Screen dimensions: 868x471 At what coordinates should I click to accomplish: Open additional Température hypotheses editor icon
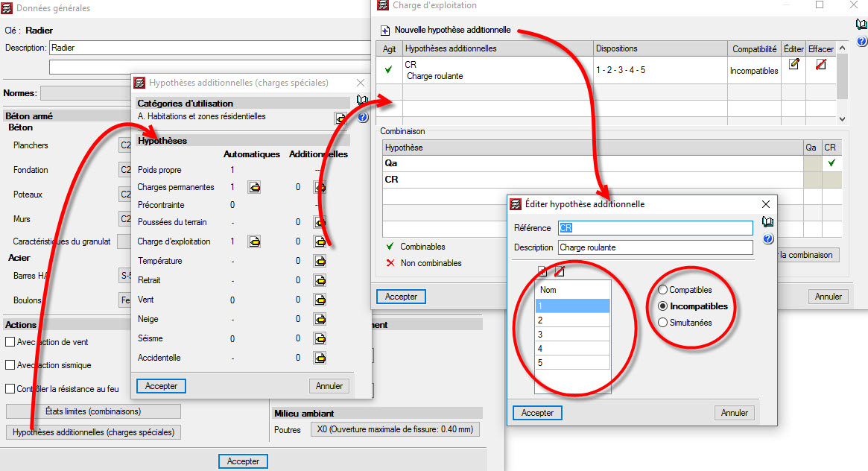click(320, 261)
